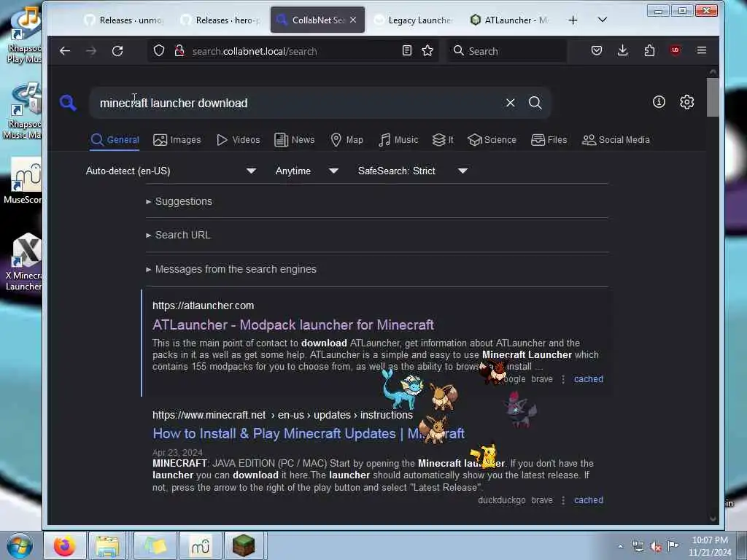
Task: Select the Videos search category
Action: 239,140
